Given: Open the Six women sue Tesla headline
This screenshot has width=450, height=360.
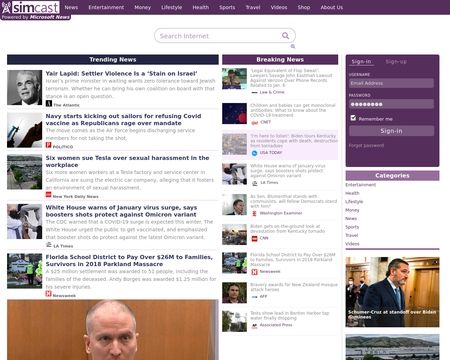Looking at the screenshot, I should point(127,161).
